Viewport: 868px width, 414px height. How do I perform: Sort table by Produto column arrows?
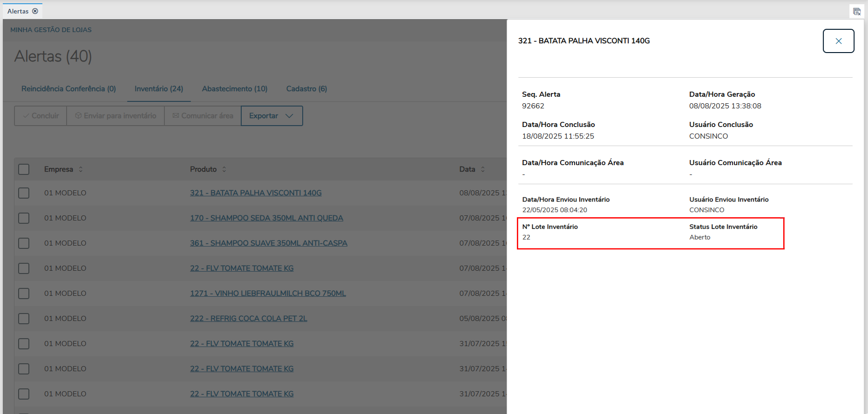point(224,169)
